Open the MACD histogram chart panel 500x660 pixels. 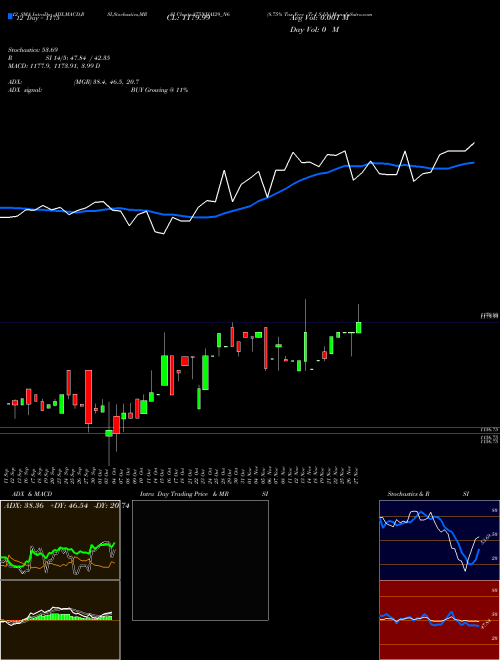[x=60, y=620]
